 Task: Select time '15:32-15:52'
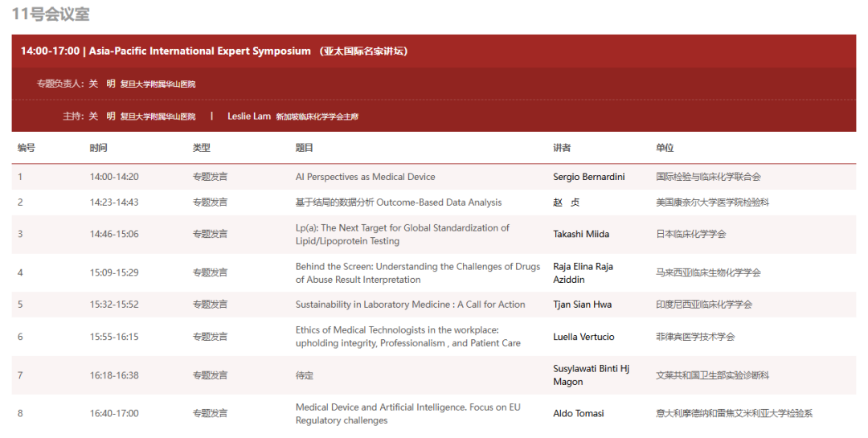pos(114,305)
